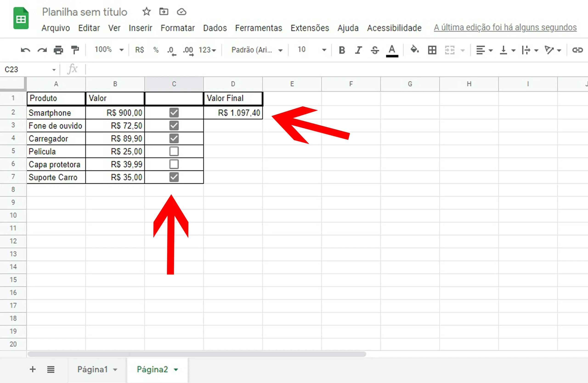Star the spreadsheet with the star icon

point(147,12)
